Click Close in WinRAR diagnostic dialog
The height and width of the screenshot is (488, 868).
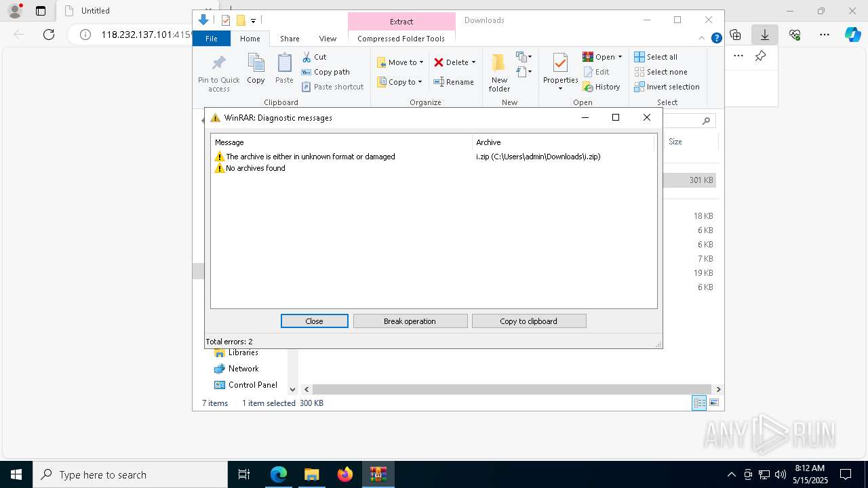click(x=314, y=321)
